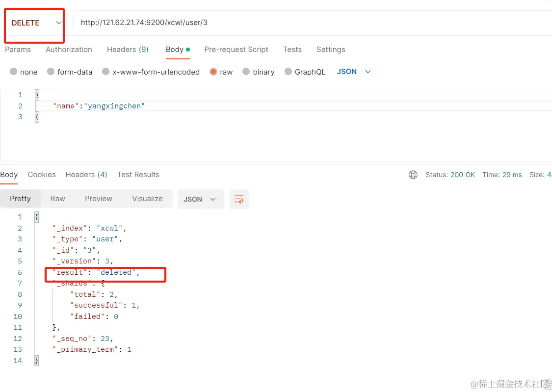The width and height of the screenshot is (552, 392).
Task: Click the "_version": 3 response line
Action: [83, 261]
